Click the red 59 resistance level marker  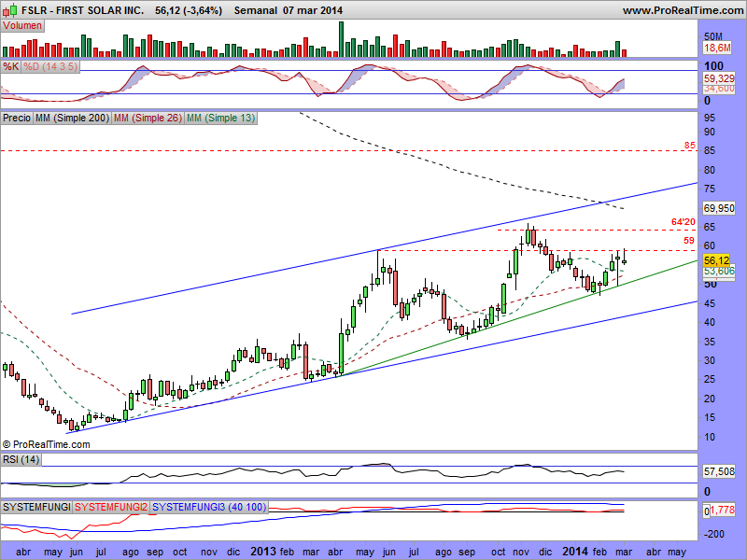pos(690,241)
